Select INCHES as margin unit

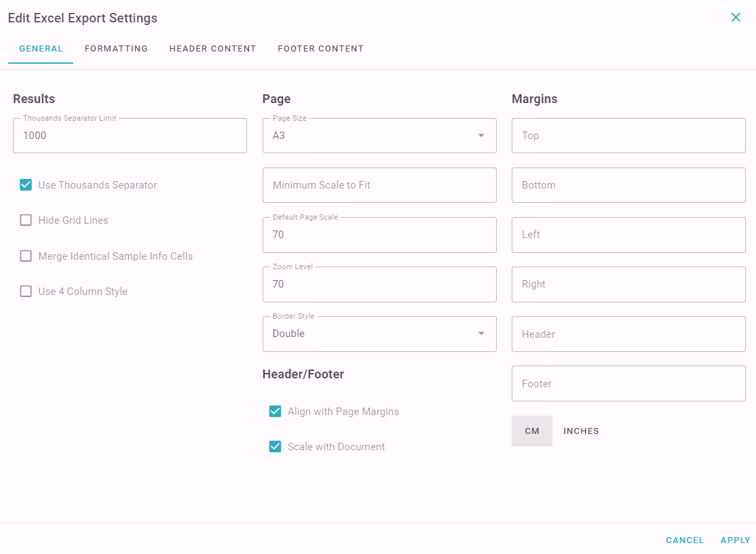pos(581,431)
